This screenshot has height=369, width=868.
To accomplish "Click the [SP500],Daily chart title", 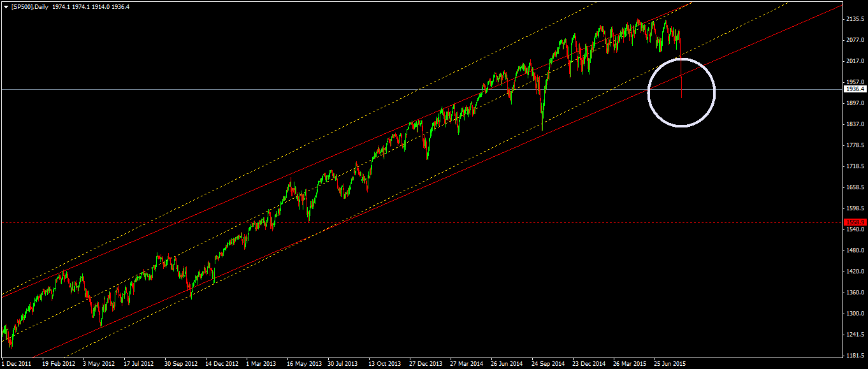I will point(31,6).
